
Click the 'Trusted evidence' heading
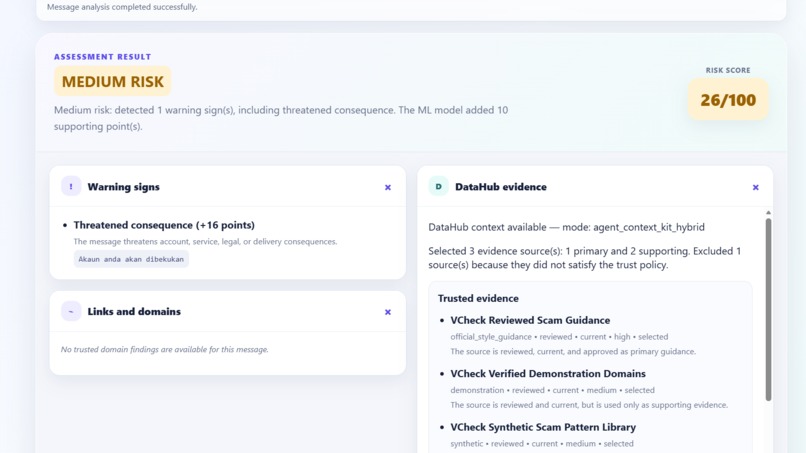(x=478, y=298)
